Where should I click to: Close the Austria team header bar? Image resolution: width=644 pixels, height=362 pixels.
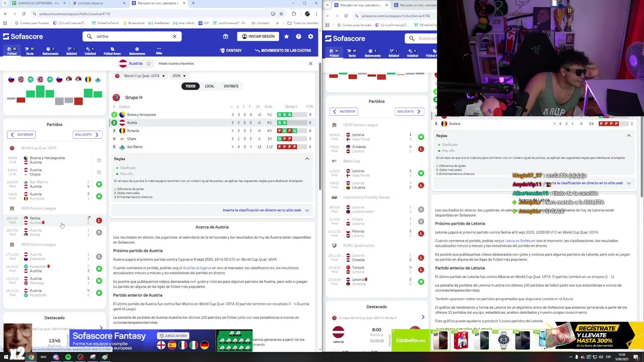(x=310, y=63)
